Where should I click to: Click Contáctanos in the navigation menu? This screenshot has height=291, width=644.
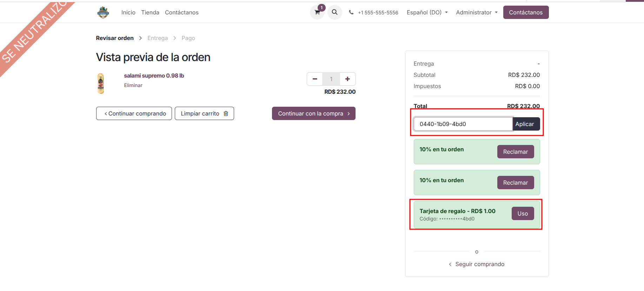click(x=182, y=13)
